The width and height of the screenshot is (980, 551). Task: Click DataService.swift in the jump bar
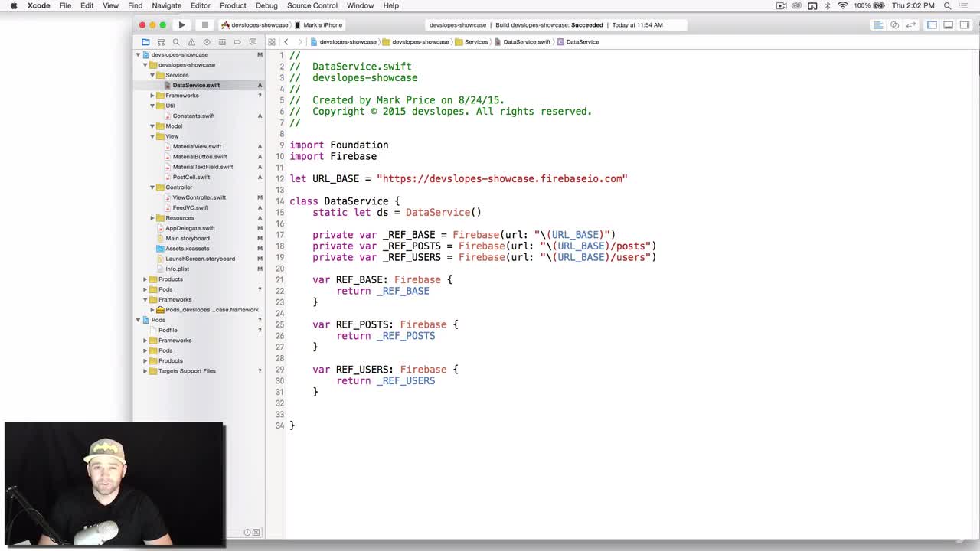point(522,41)
